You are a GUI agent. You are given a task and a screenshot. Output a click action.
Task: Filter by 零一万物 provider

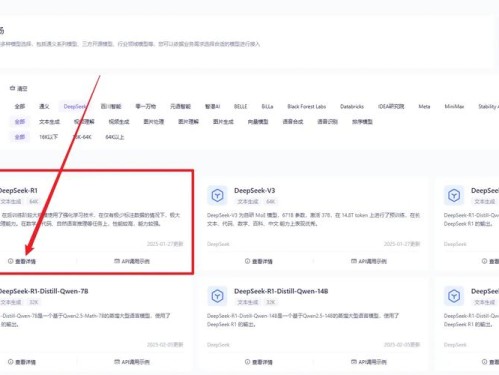point(146,106)
